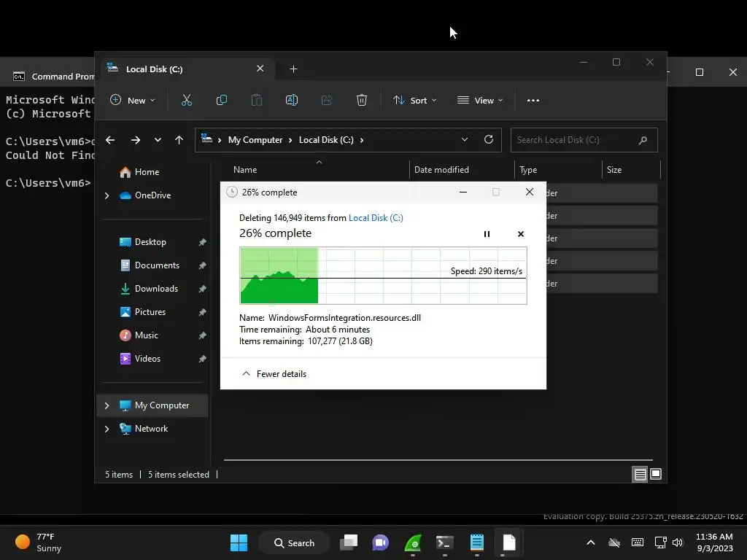This screenshot has height=560, width=747.
Task: Expand the My Computer tree node
Action: pos(107,405)
